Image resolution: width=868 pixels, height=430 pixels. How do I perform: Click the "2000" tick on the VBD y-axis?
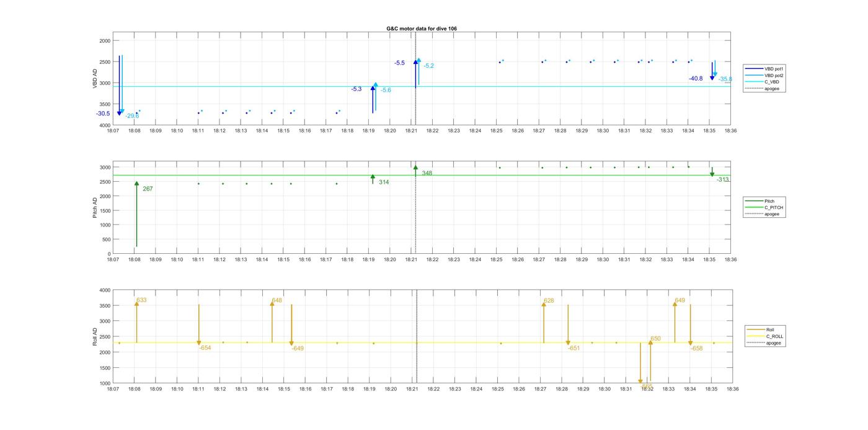(x=105, y=41)
